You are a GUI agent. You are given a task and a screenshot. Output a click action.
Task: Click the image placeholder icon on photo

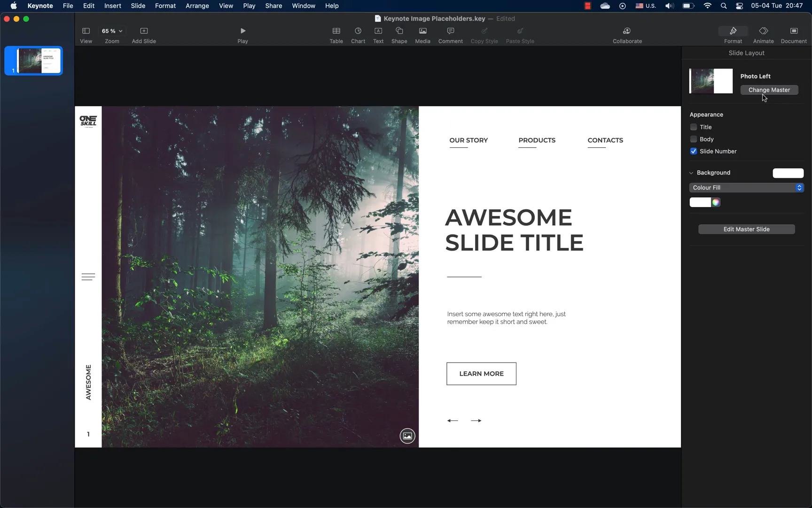coord(407,436)
